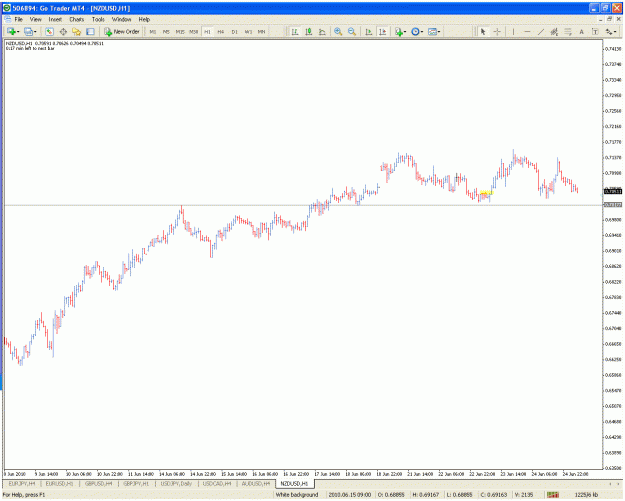Open the Data Window crosshair-circle icon

pos(63,31)
